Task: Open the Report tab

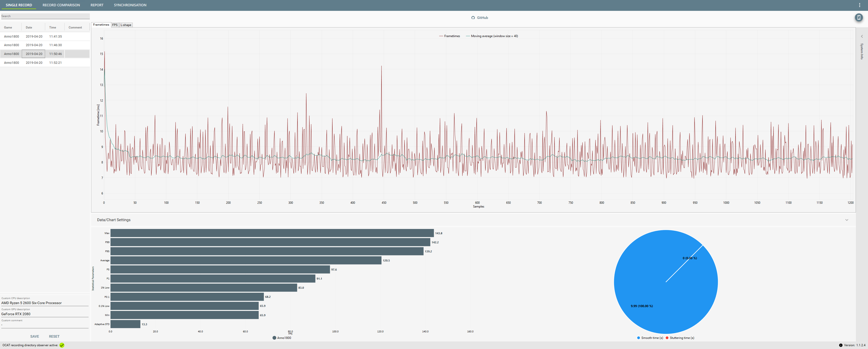Action: click(97, 5)
